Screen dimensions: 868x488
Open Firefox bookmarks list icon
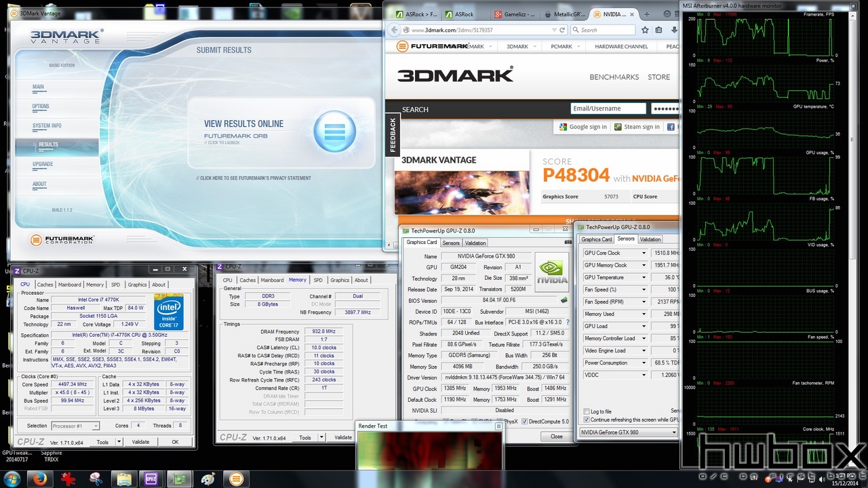click(659, 30)
